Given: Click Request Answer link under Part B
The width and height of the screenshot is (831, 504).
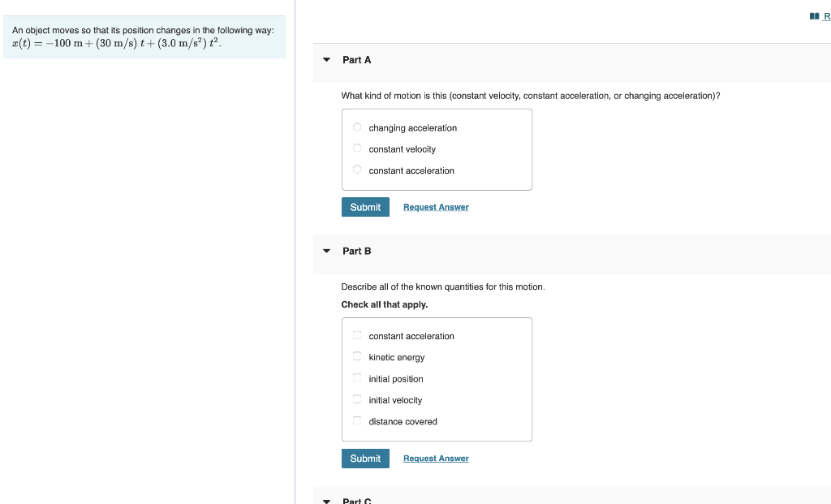Looking at the screenshot, I should pos(436,459).
